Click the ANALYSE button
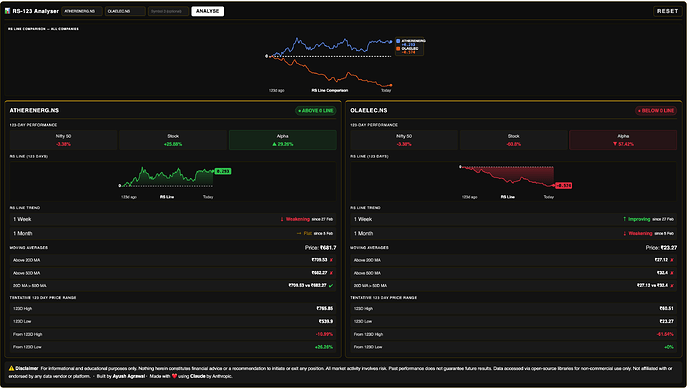The height and width of the screenshot is (388, 690). (207, 11)
